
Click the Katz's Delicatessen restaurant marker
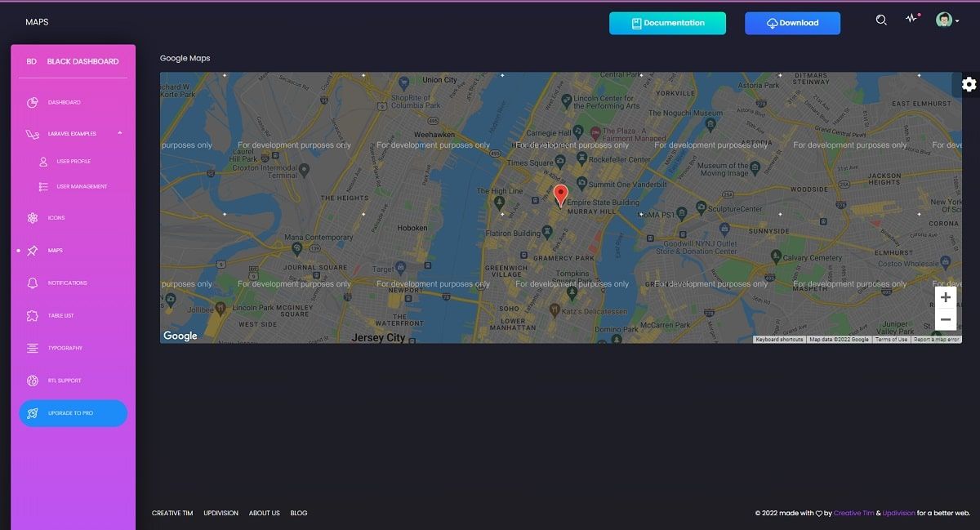(x=555, y=310)
